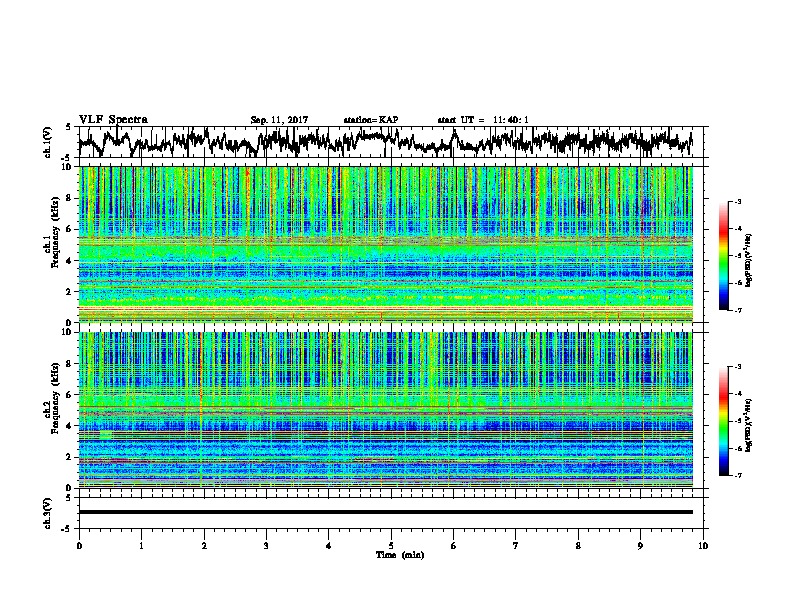Click the -7 value on the ch.1 color bar

pos(738,310)
